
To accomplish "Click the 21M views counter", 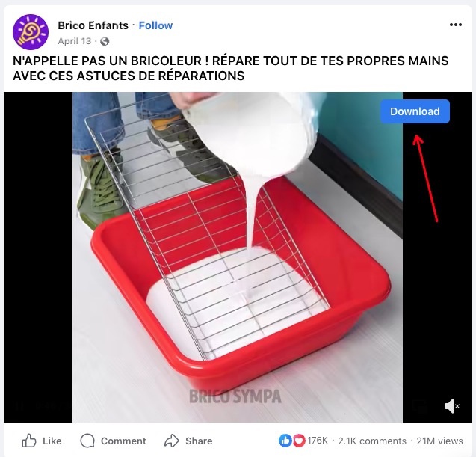I will pyautogui.click(x=439, y=441).
